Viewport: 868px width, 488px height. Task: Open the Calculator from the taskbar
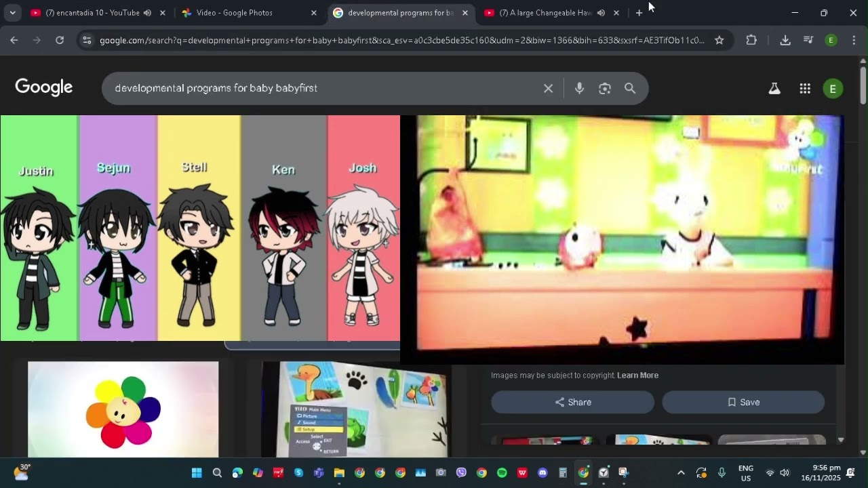pyautogui.click(x=563, y=472)
